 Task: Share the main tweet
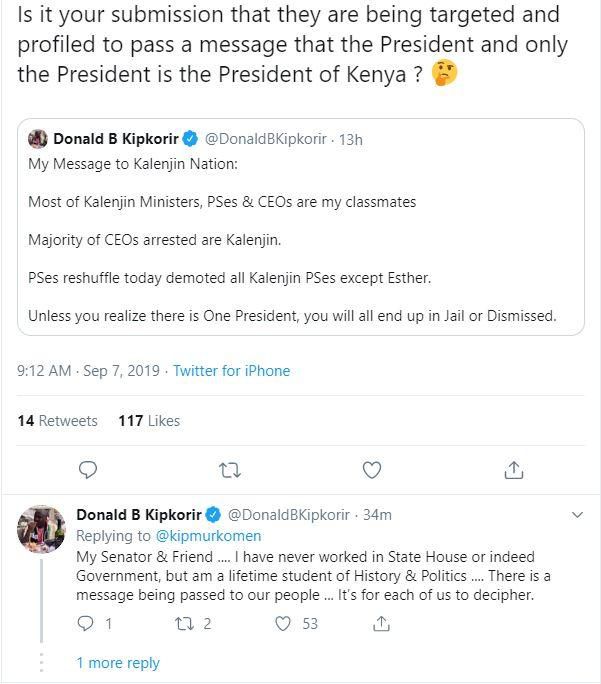513,469
